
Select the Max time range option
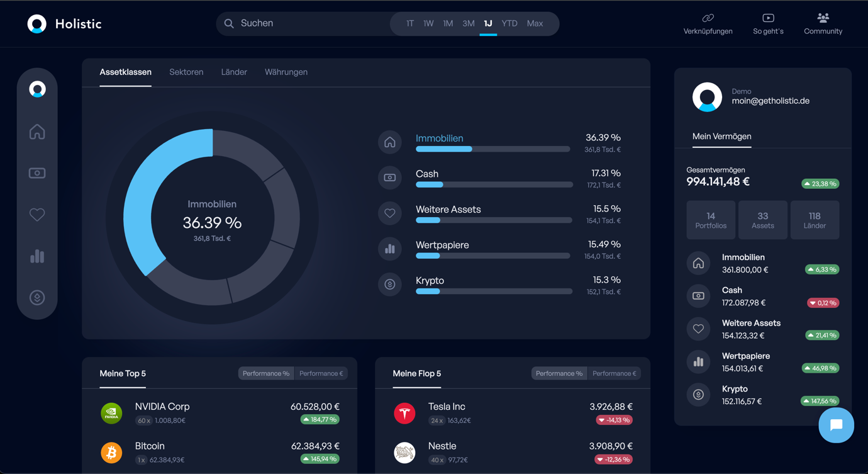pyautogui.click(x=535, y=23)
